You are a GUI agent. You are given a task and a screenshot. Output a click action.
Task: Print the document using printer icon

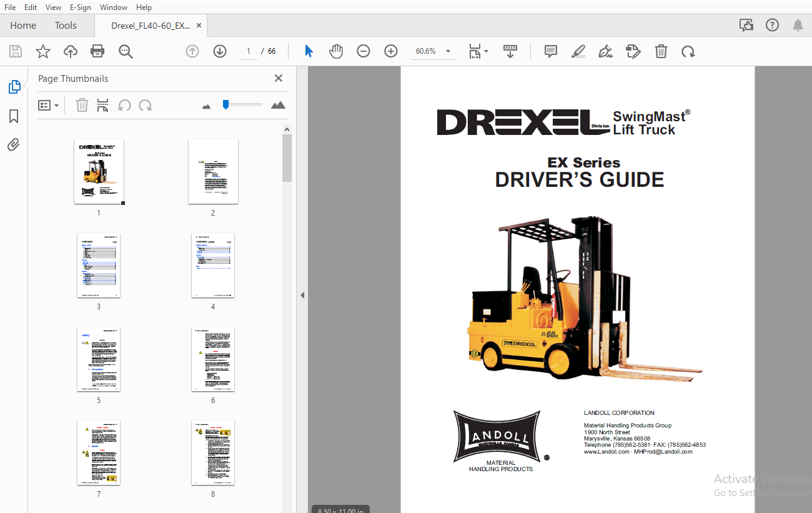point(97,51)
